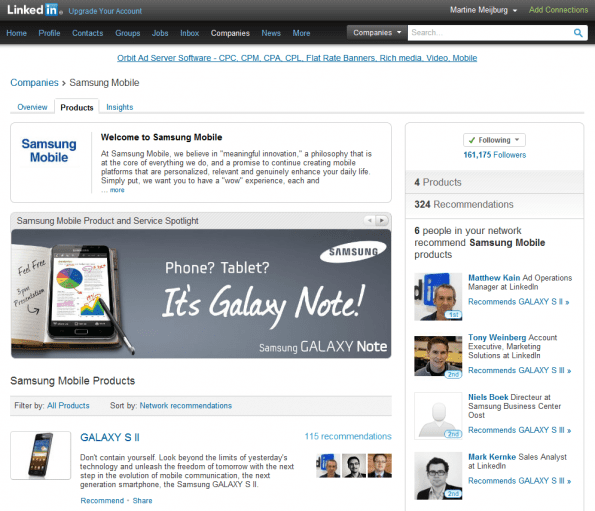Show next spotlight slide arrow

click(x=382, y=220)
